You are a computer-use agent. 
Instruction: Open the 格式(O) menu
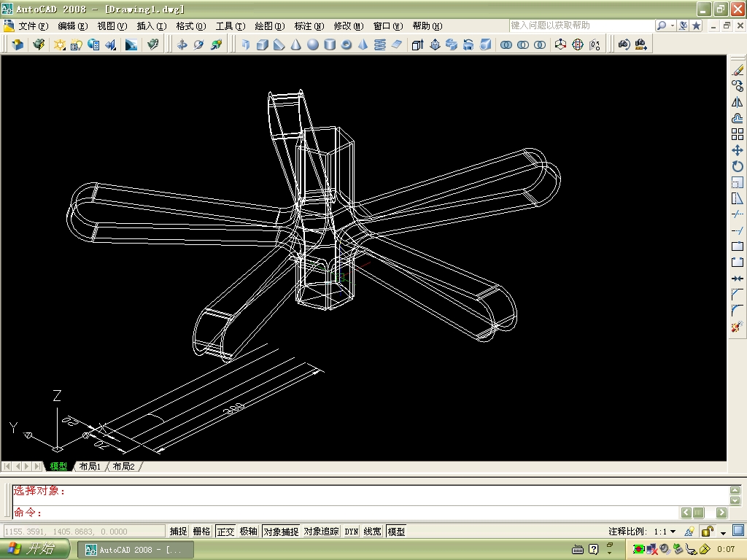click(x=191, y=26)
